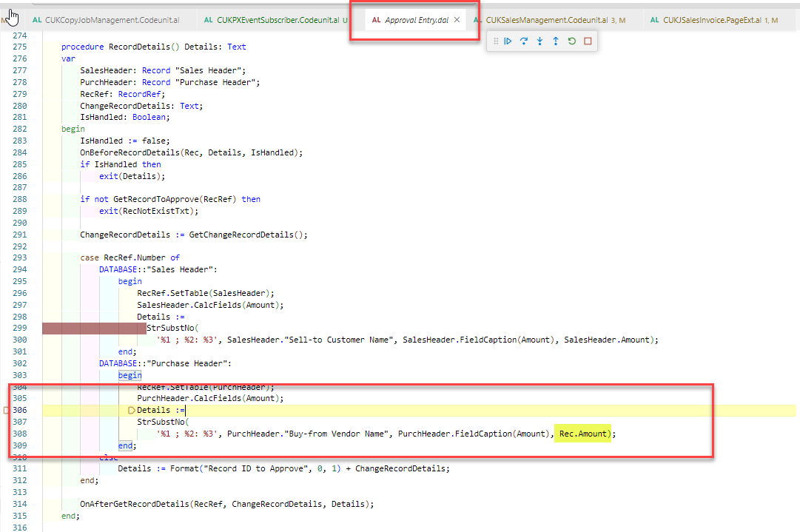The width and height of the screenshot is (800, 532).
Task: Click the selected begin keyword on line 303
Action: [130, 375]
